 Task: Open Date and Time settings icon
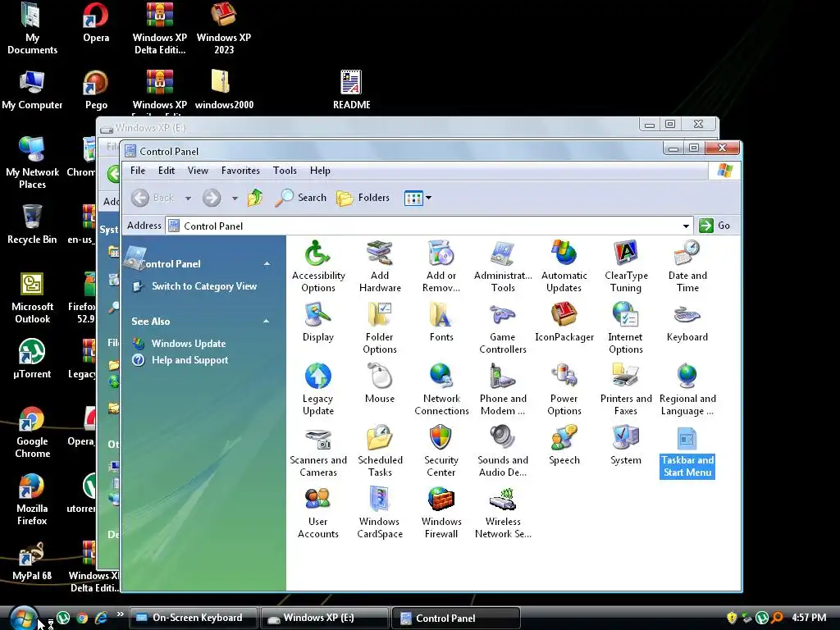(687, 267)
